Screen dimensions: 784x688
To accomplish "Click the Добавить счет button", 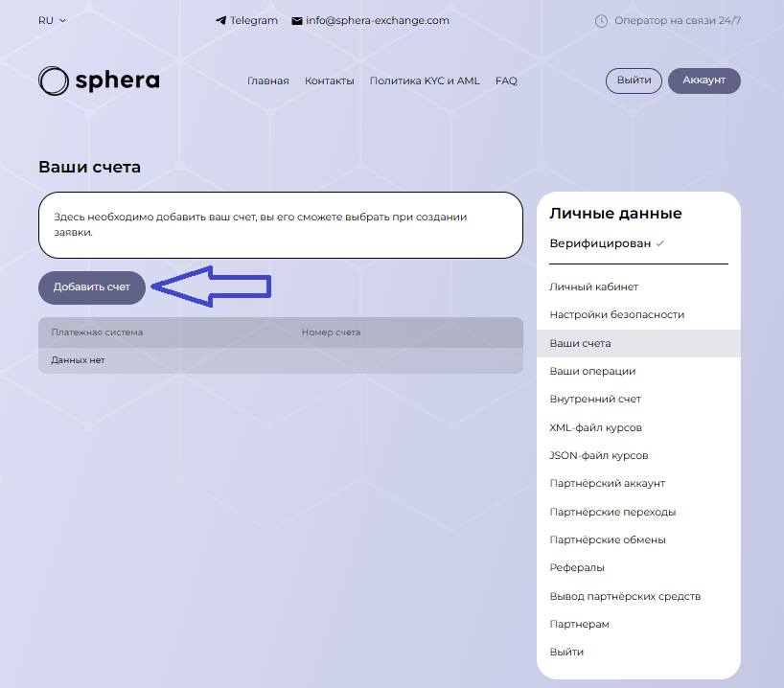I will coord(92,287).
